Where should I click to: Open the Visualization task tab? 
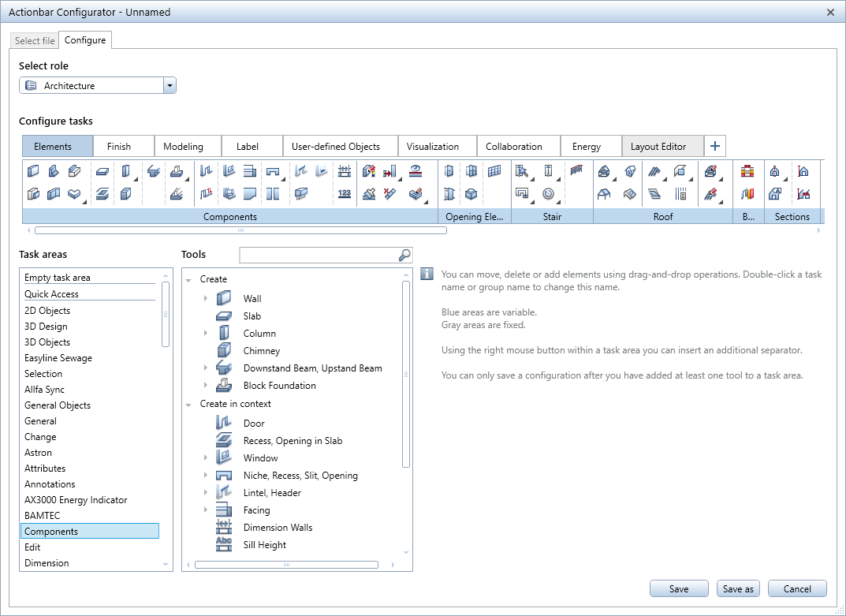click(x=432, y=147)
